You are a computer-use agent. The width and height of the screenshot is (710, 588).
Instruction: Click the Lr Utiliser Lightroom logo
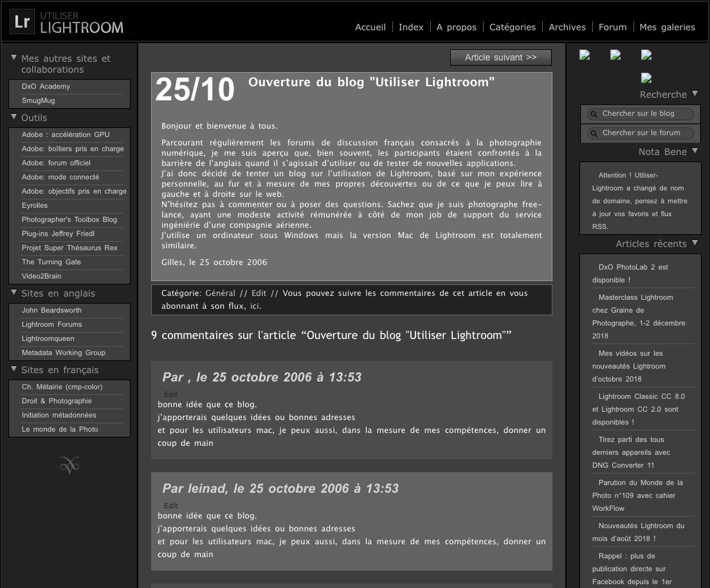67,23
